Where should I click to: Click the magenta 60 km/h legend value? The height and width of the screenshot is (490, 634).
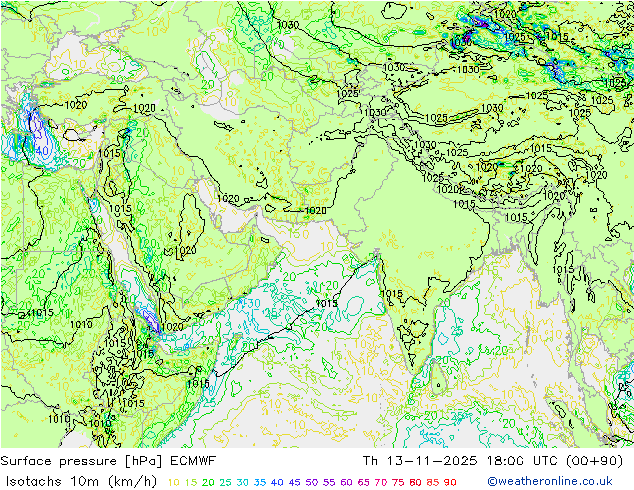pyautogui.click(x=346, y=482)
